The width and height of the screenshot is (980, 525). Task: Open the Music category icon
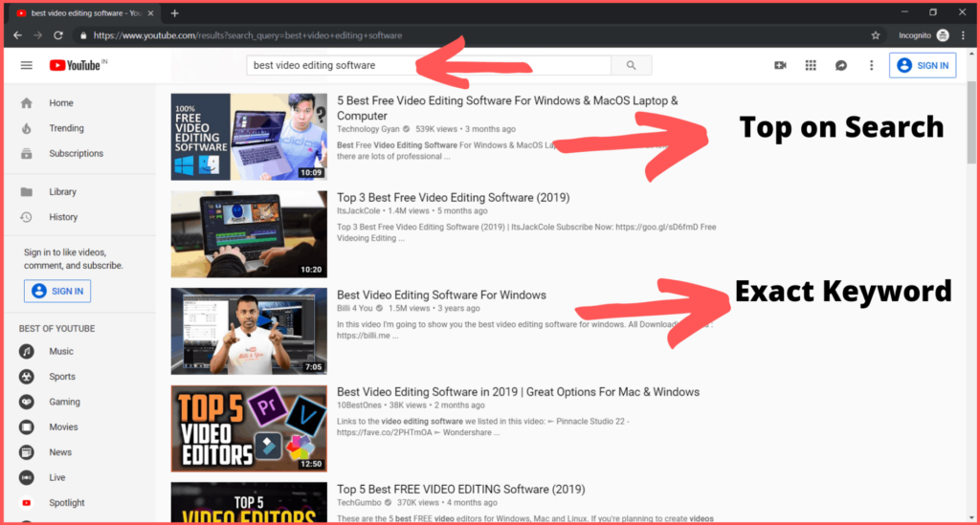(26, 352)
